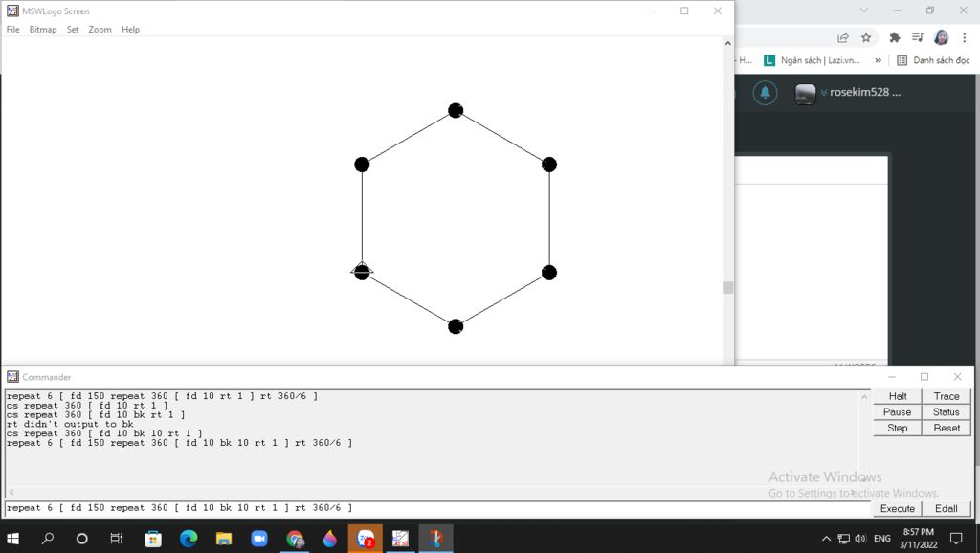Click the Trace button
This screenshot has width=980, height=553.
(x=947, y=396)
